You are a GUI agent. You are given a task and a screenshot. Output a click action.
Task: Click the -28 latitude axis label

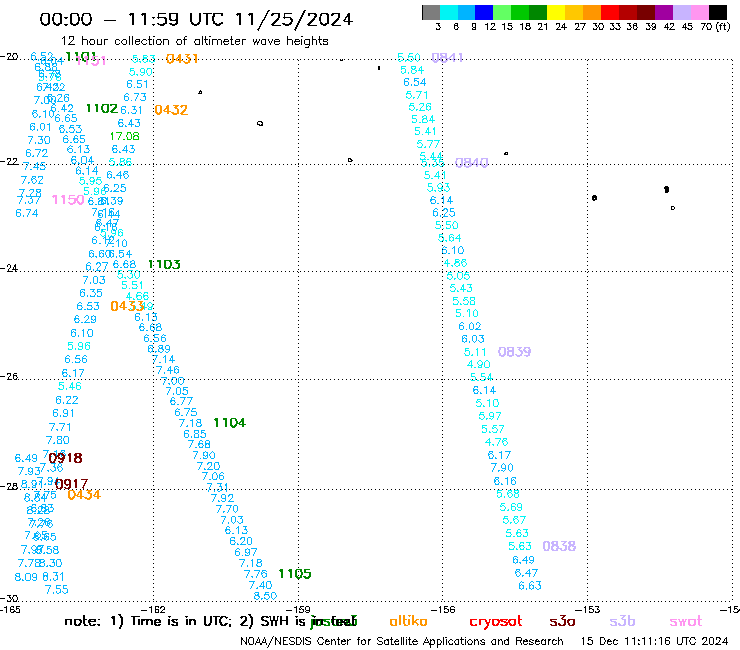coord(9,486)
